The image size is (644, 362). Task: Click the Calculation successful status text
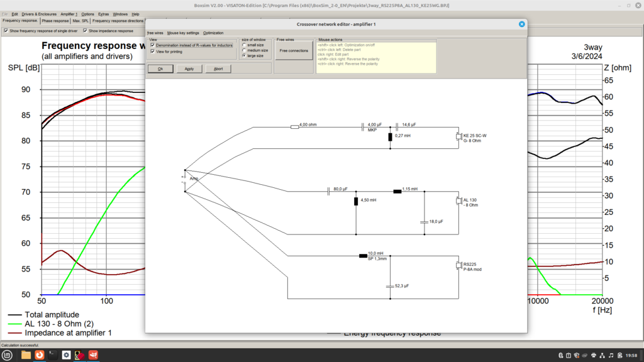[20, 345]
